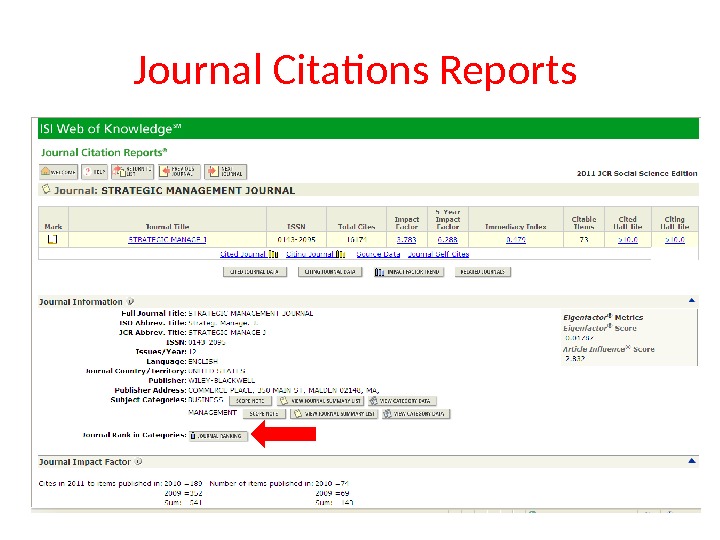Select the Article Influence Score value
The width and height of the screenshot is (720, 540).
pyautogui.click(x=575, y=358)
